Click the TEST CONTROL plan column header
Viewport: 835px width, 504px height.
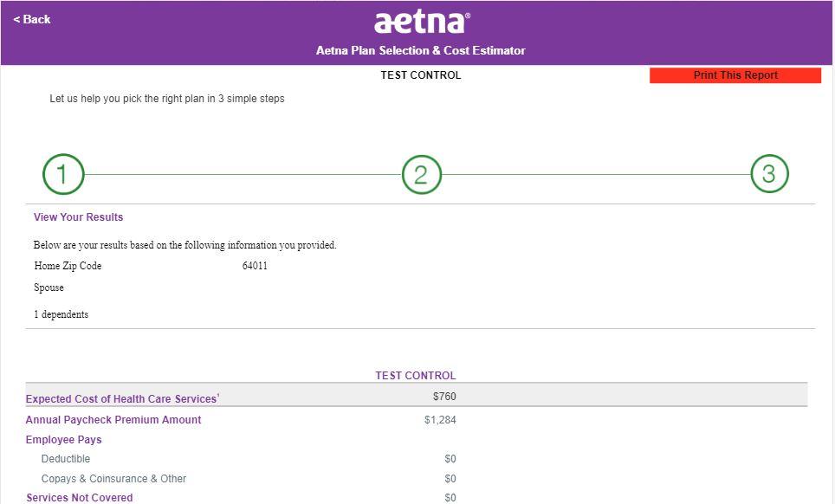(415, 376)
